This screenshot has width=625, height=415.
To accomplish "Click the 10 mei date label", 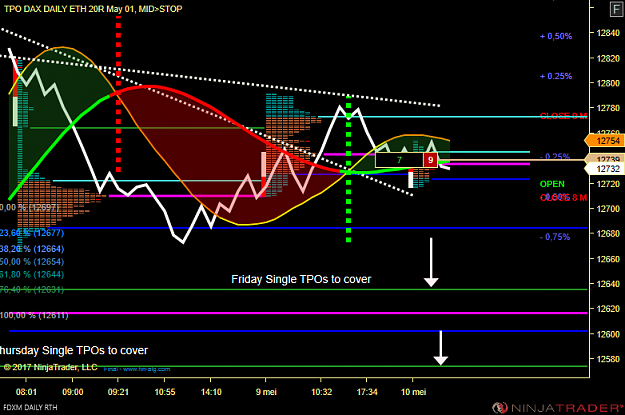I will 413,392.
